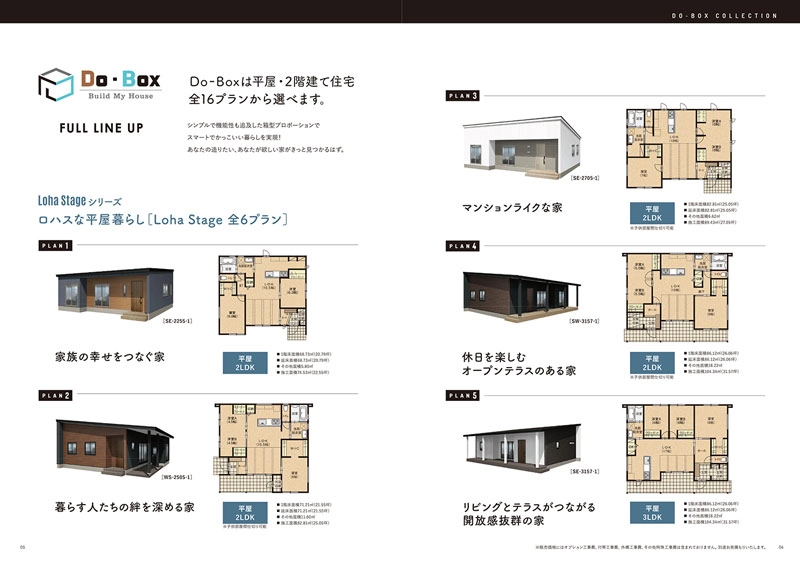Open the PLAN 1 house exterior rendering
800x566 pixels.
(115, 294)
